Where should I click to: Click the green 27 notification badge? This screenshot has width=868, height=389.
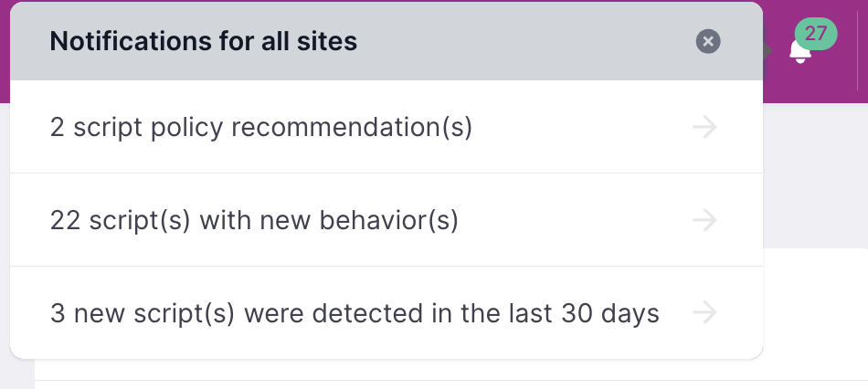[x=816, y=34]
